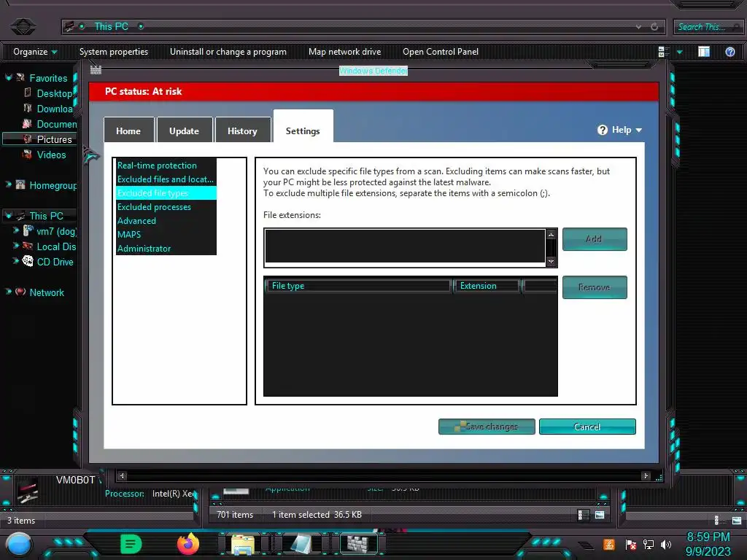This screenshot has height=560, width=747.
Task: Collapse the Favorites tree node
Action: click(8, 77)
